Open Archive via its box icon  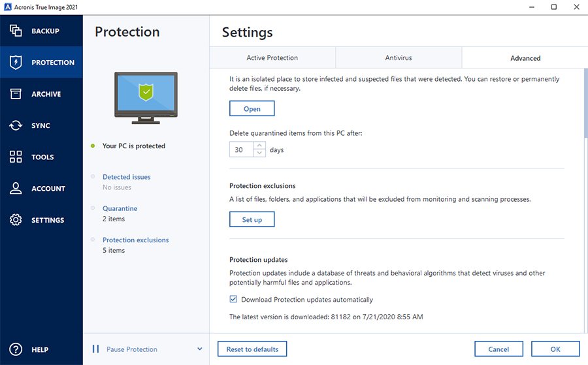click(16, 94)
